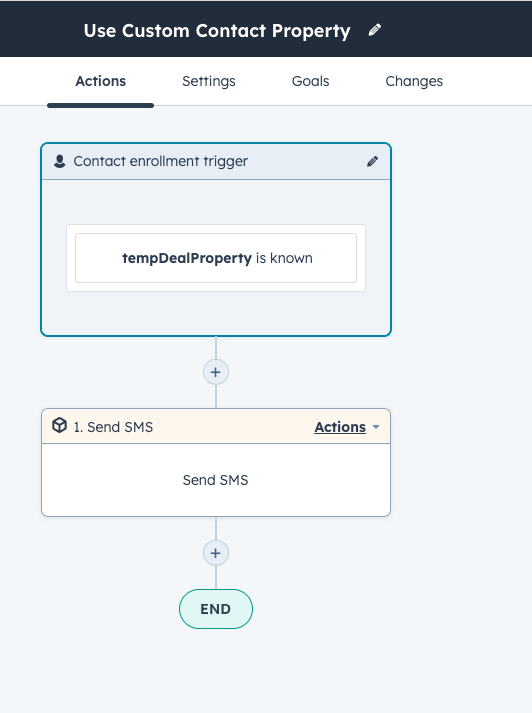Open Send SMS action body
This screenshot has height=713, width=532.
coord(216,480)
